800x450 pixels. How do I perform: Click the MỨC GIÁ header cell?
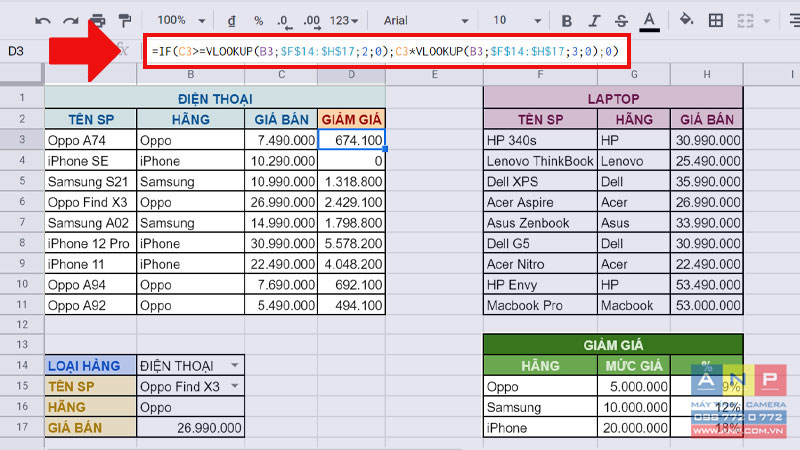point(634,365)
